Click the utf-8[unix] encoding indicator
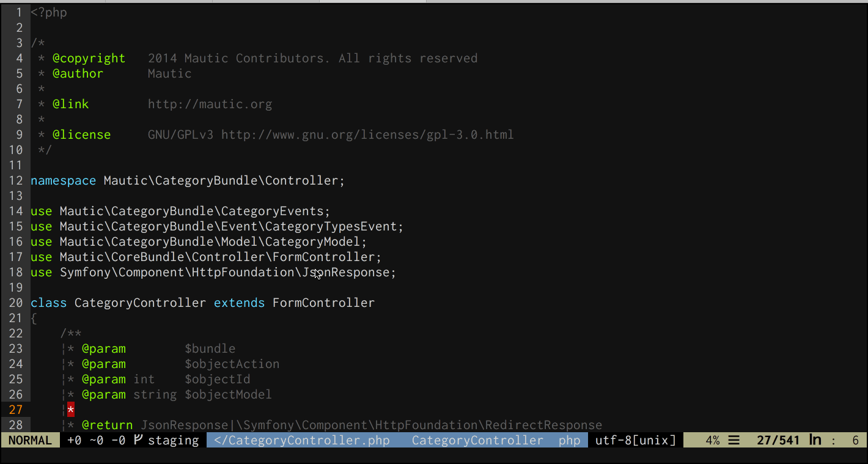Viewport: 868px width, 464px height. pos(635,440)
